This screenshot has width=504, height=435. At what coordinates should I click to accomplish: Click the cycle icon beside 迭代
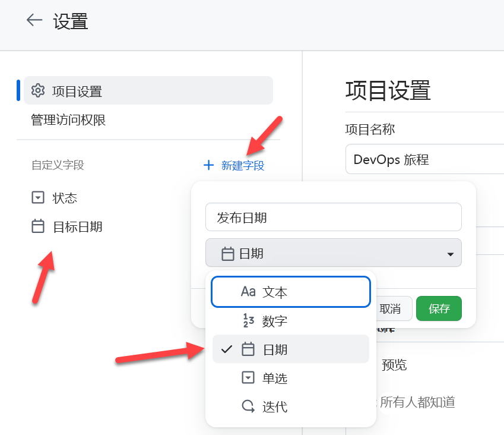click(249, 406)
